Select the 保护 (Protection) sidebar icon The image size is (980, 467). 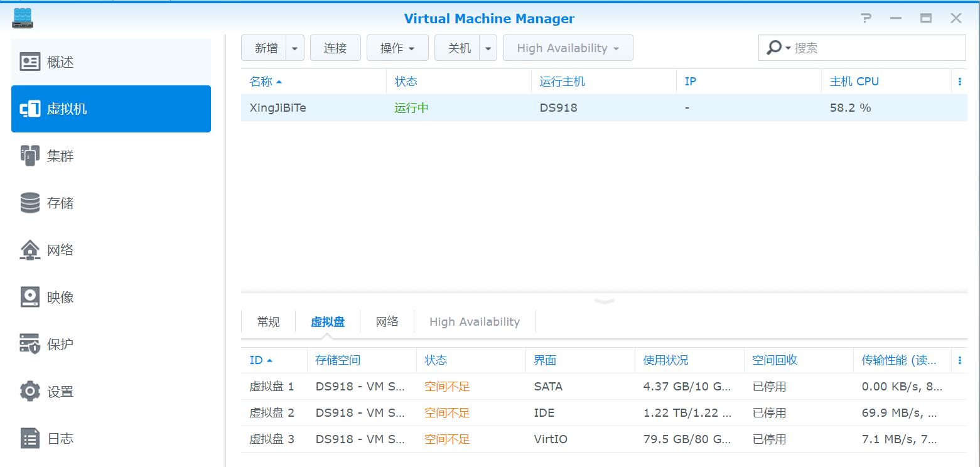[x=60, y=344]
